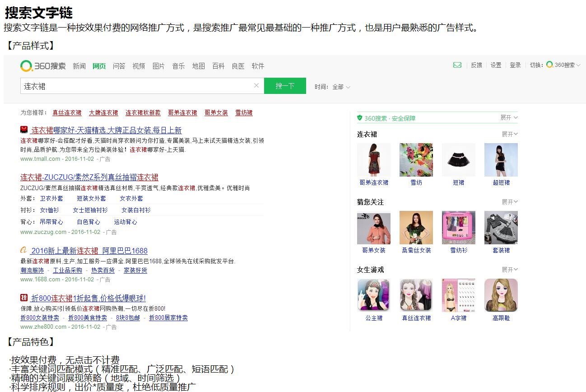
Task: Open the 真丝连衣裙 game icon
Action: [416, 295]
